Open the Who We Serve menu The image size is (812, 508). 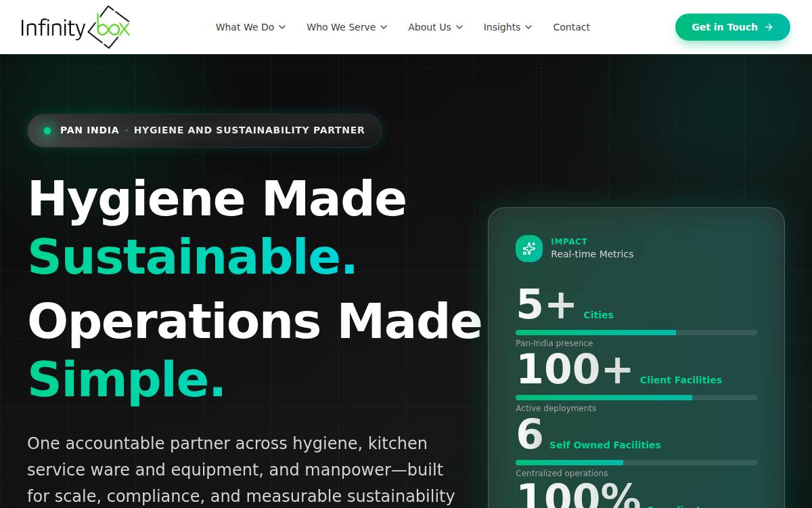coord(346,27)
